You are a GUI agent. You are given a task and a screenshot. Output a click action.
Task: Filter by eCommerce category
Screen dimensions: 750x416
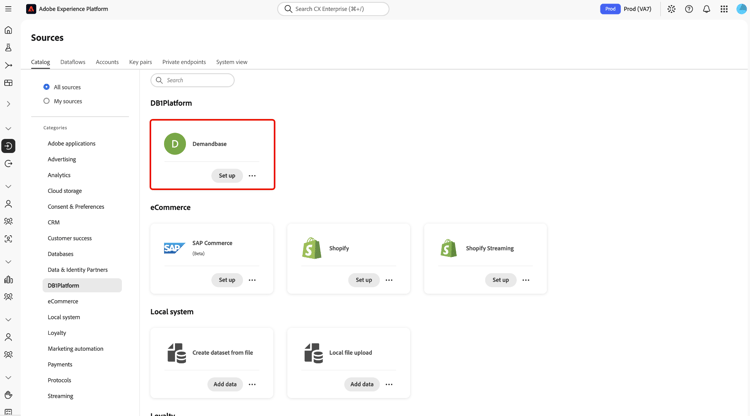[63, 301]
